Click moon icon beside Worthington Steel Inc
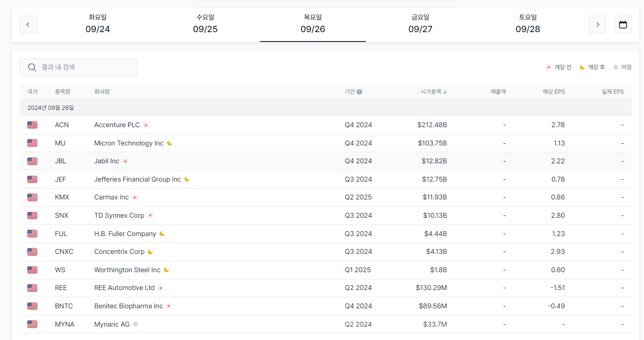This screenshot has height=340, width=644. pyautogui.click(x=167, y=270)
